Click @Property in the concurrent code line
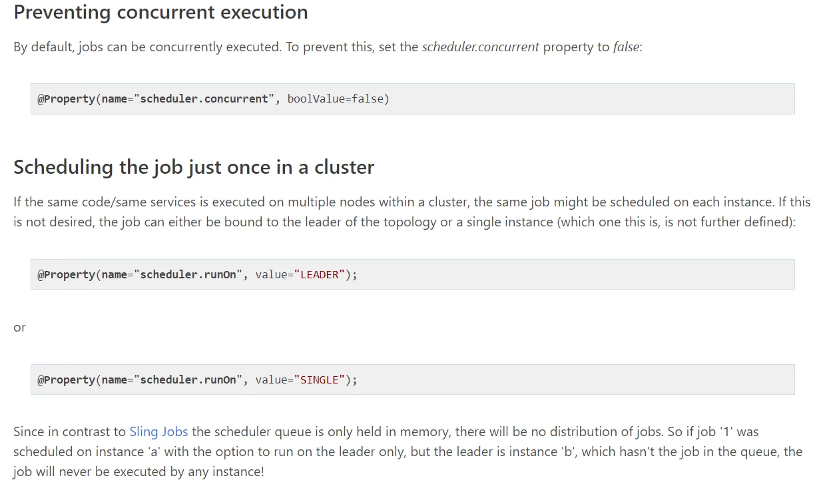 [66, 99]
